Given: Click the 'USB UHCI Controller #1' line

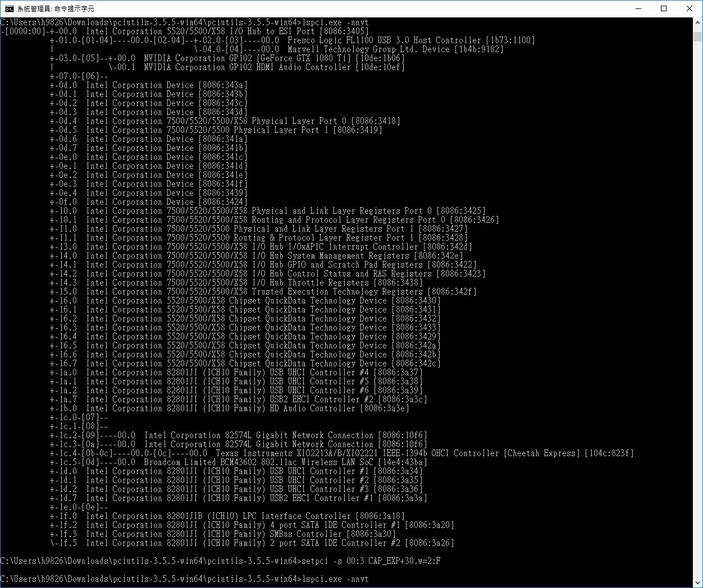Looking at the screenshot, I should coord(236,471).
